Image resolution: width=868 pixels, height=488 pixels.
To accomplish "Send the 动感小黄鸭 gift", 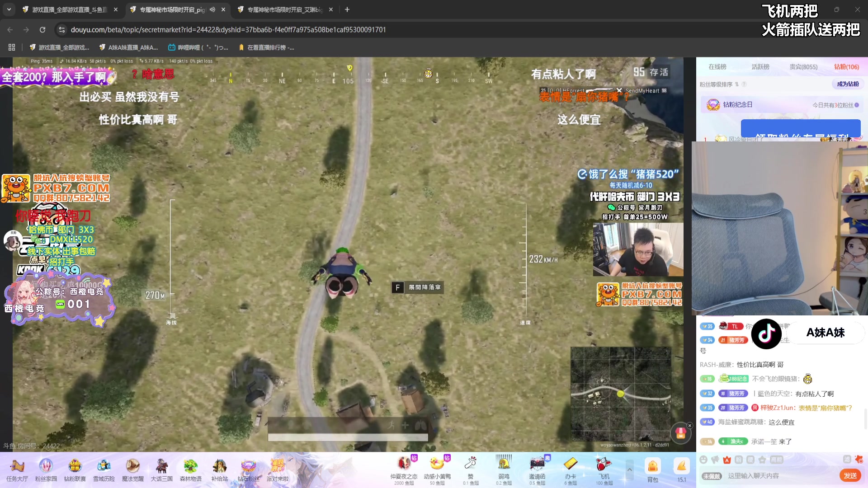I will [437, 470].
